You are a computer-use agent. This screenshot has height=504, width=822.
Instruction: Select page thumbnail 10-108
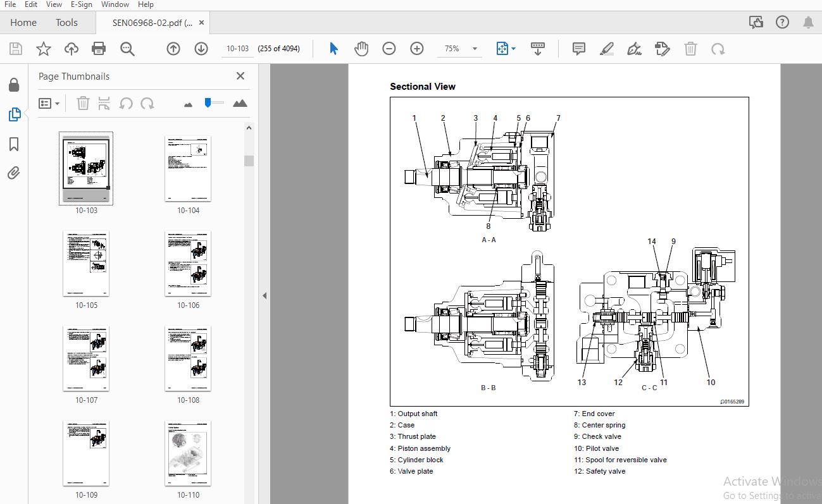(x=188, y=359)
